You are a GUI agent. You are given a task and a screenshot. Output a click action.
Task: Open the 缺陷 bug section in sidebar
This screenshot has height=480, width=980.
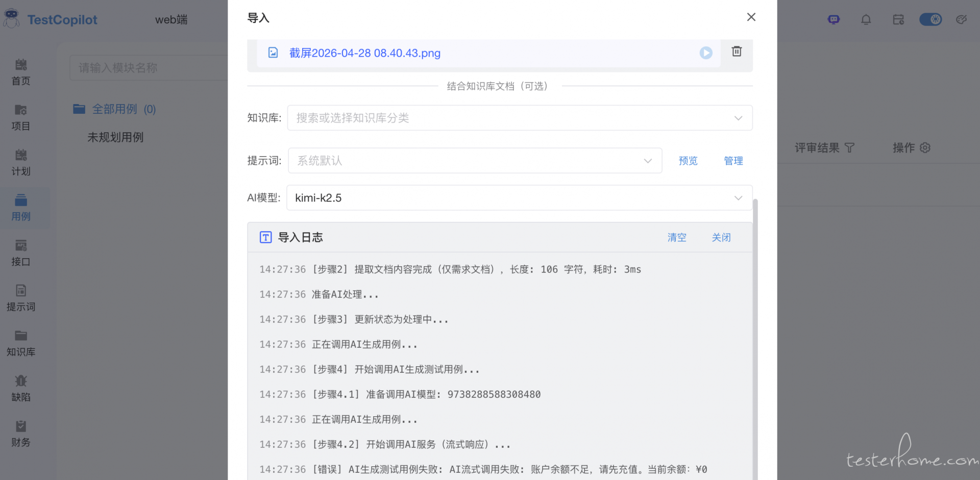21,388
